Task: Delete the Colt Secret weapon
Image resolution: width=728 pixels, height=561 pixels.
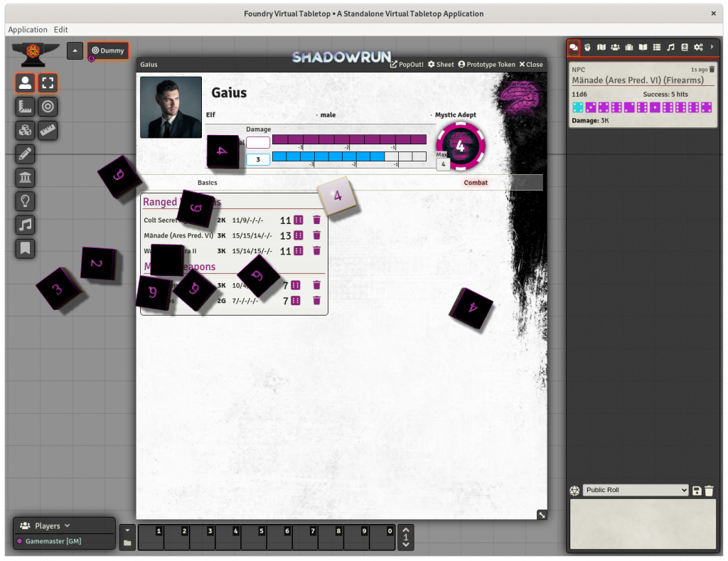Action: click(x=316, y=220)
